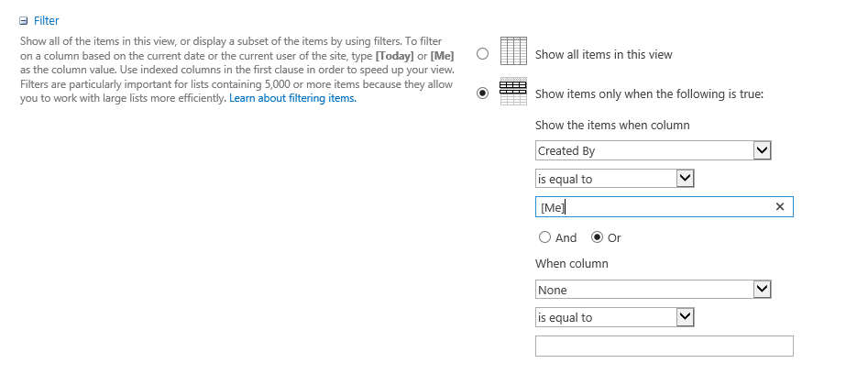Clear the [Me] value with X
The image size is (868, 374).
point(780,207)
